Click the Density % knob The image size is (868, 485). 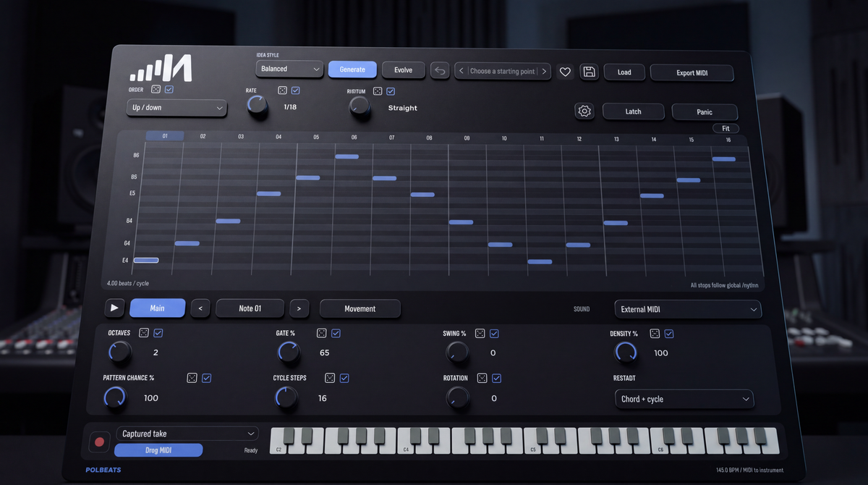coord(625,353)
